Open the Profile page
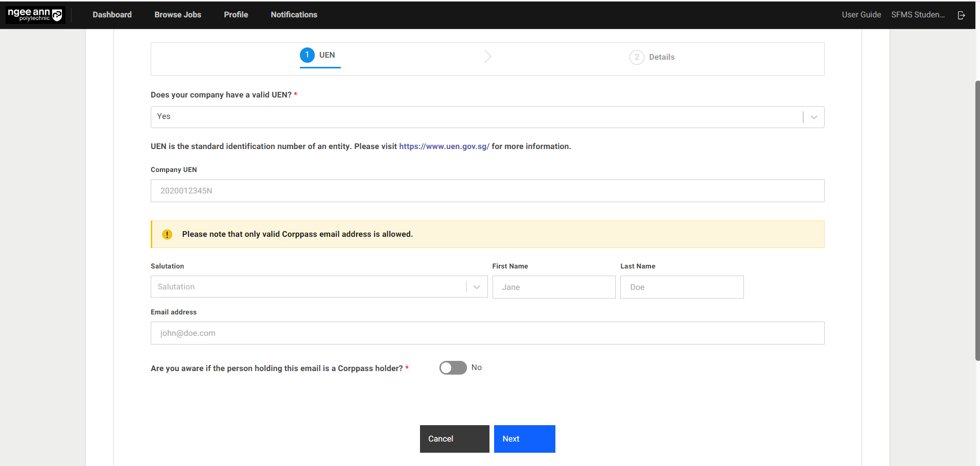The image size is (980, 466). point(236,15)
